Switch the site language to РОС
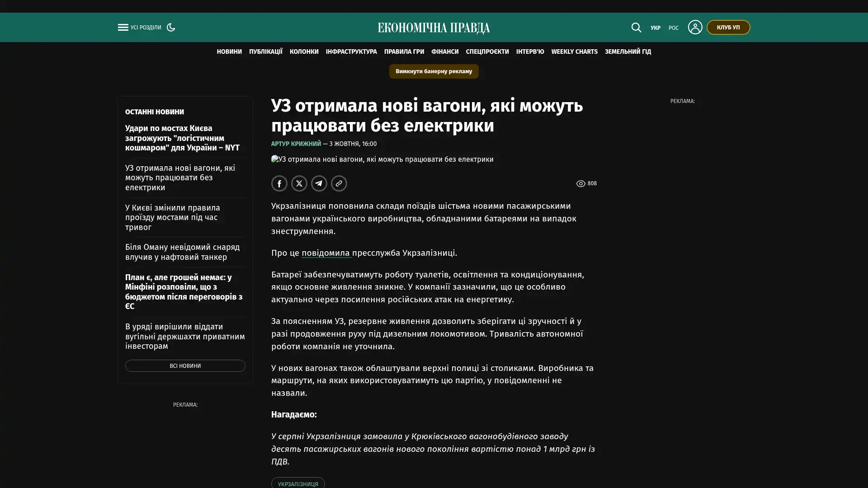 (x=674, y=28)
